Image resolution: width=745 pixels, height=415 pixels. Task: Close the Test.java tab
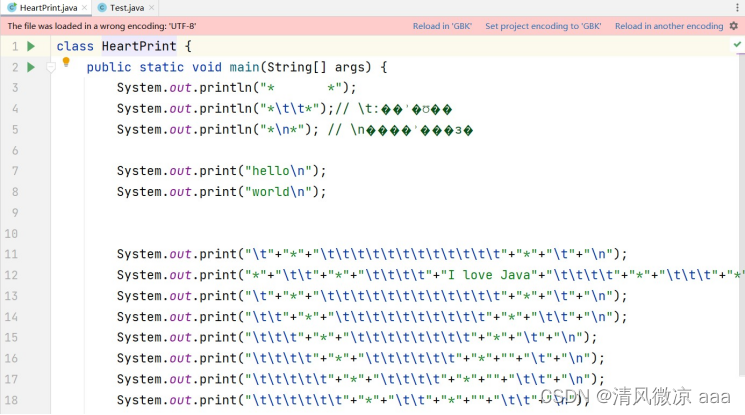coord(152,8)
